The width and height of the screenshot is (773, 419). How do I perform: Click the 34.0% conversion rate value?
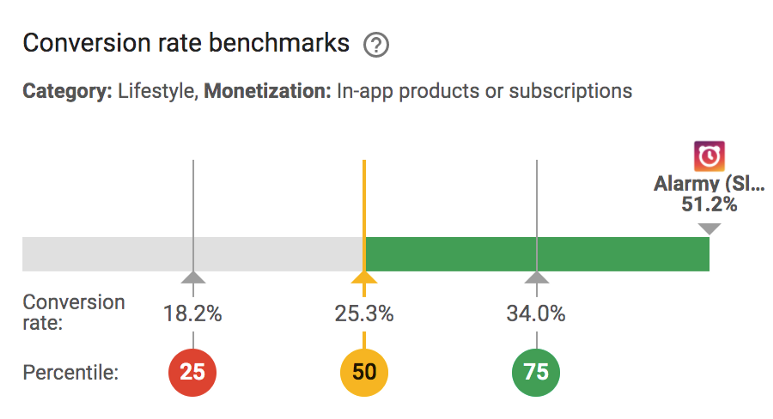click(537, 314)
